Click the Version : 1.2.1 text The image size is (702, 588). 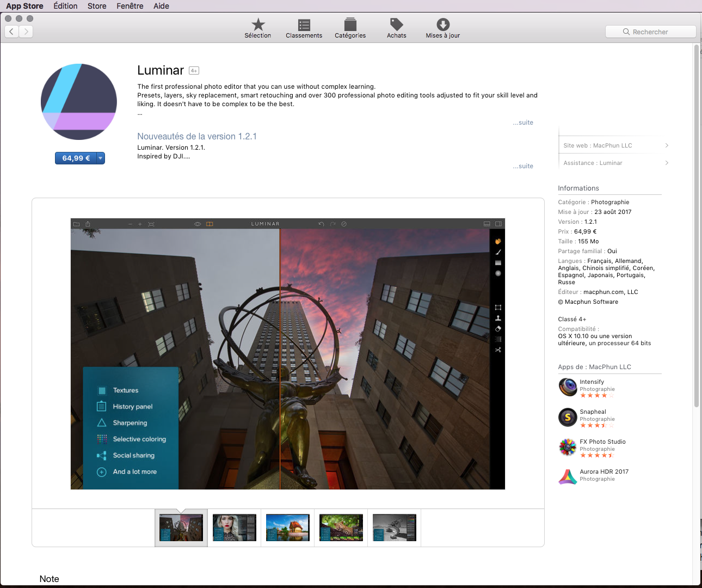coord(577,222)
